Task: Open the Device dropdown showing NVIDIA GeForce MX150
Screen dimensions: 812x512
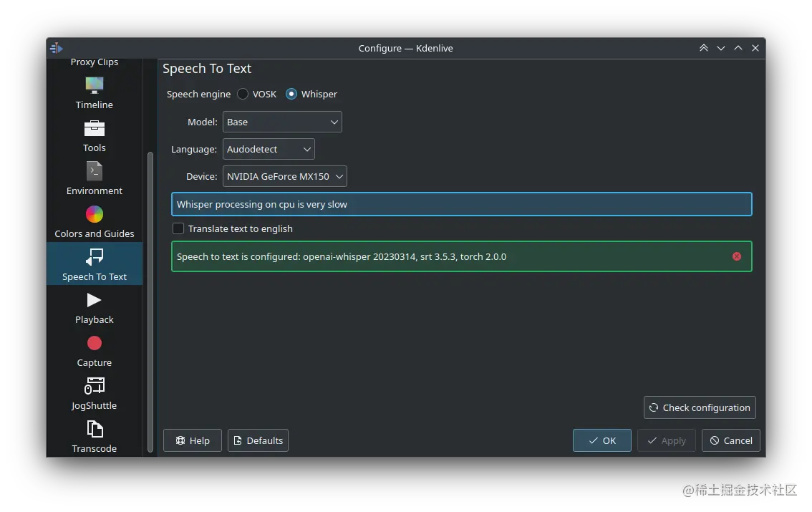Action: click(285, 177)
